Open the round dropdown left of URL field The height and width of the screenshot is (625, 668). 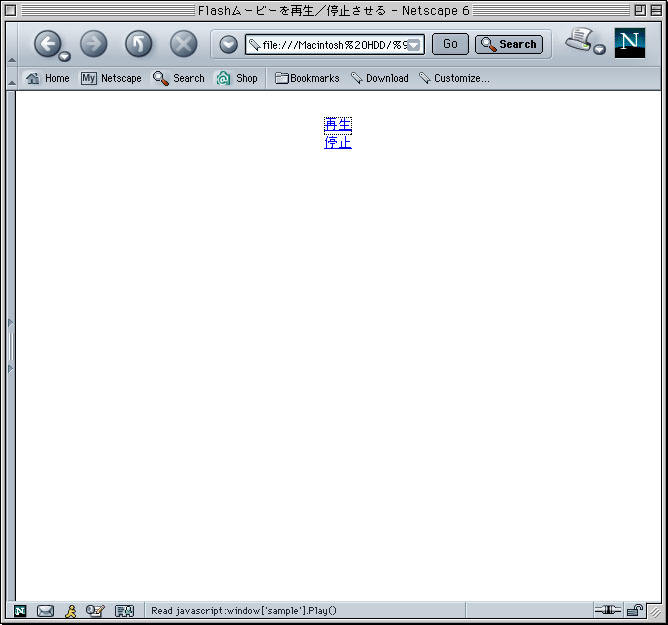click(x=229, y=44)
